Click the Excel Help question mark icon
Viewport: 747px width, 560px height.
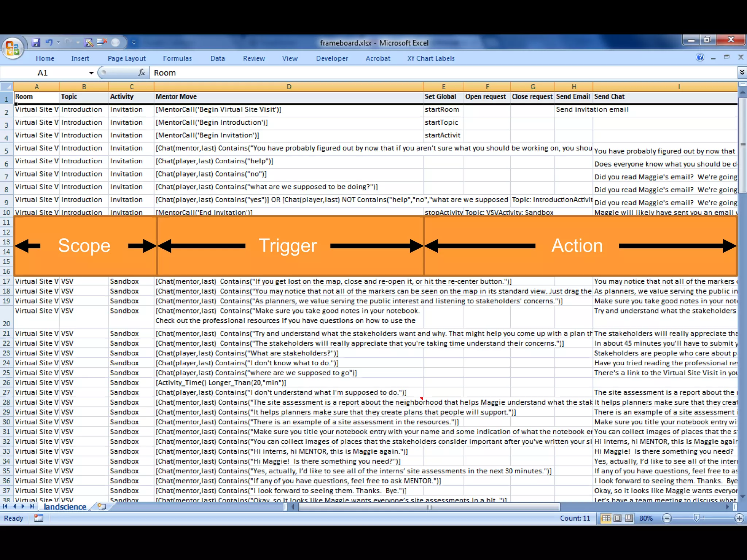click(x=700, y=57)
